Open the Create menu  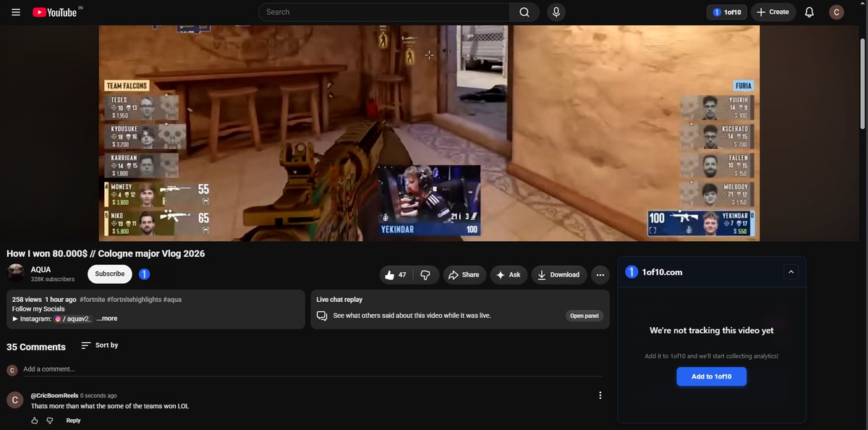[773, 12]
